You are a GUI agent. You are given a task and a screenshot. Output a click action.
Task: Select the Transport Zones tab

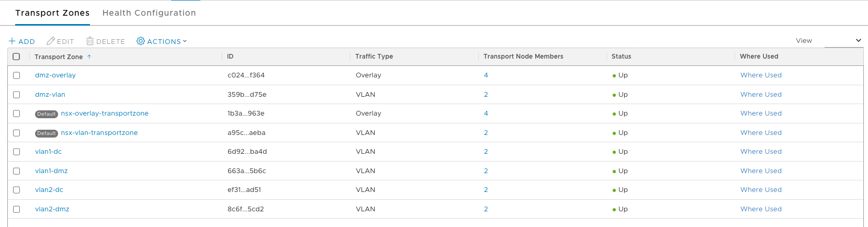(x=52, y=13)
